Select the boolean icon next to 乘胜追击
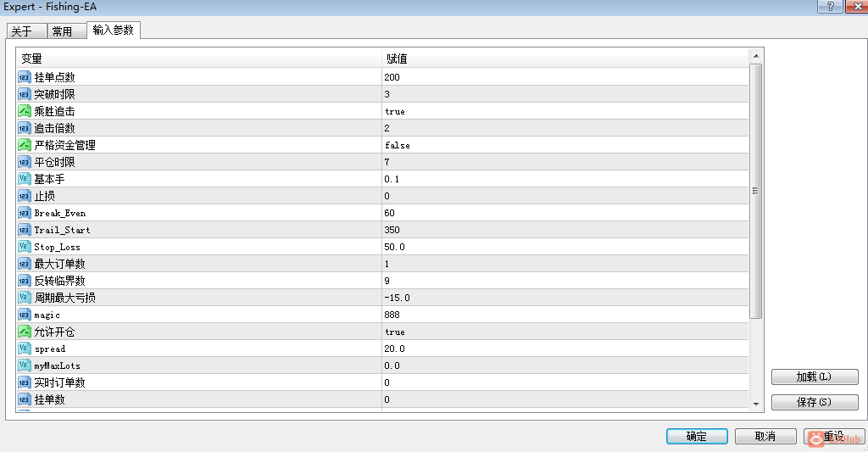 (25, 111)
